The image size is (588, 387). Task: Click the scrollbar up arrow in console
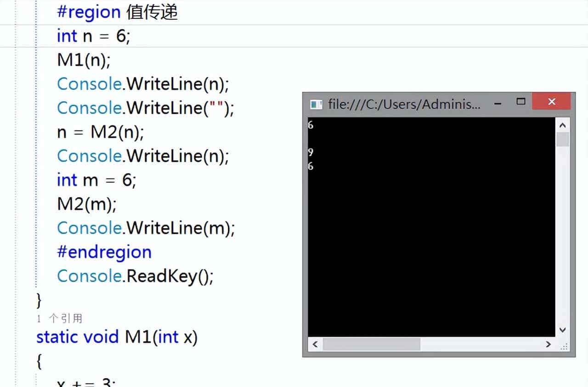tap(561, 124)
